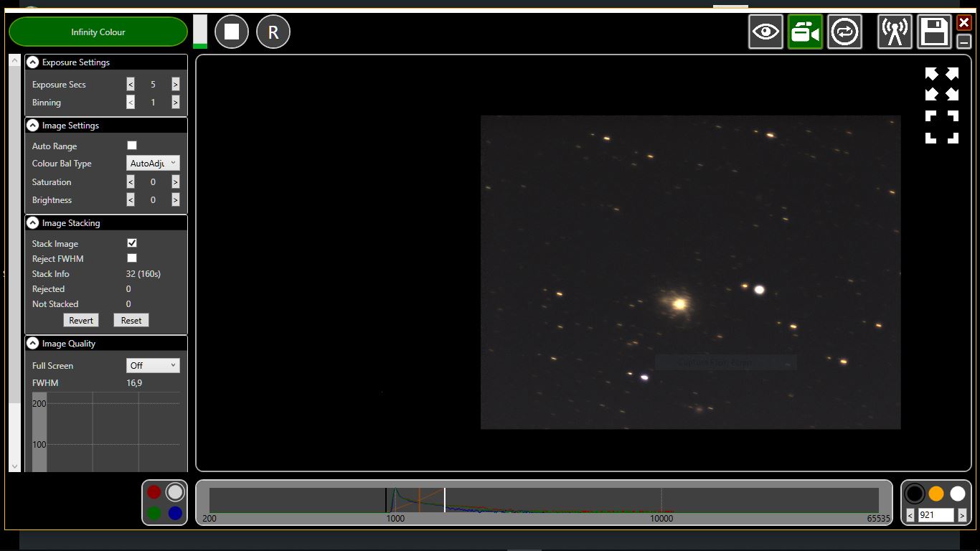Click the settings panel scroll down arrow
Viewport: 980px width, 551px height.
click(14, 466)
